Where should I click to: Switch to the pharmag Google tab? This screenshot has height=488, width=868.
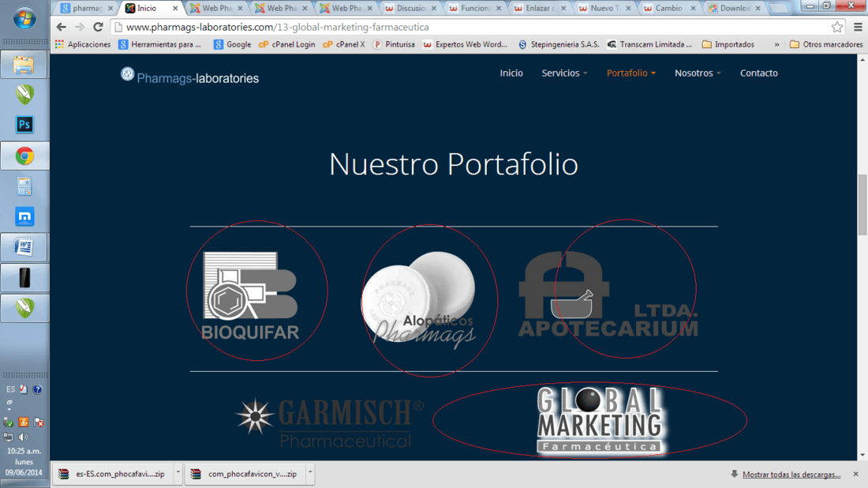(x=86, y=8)
